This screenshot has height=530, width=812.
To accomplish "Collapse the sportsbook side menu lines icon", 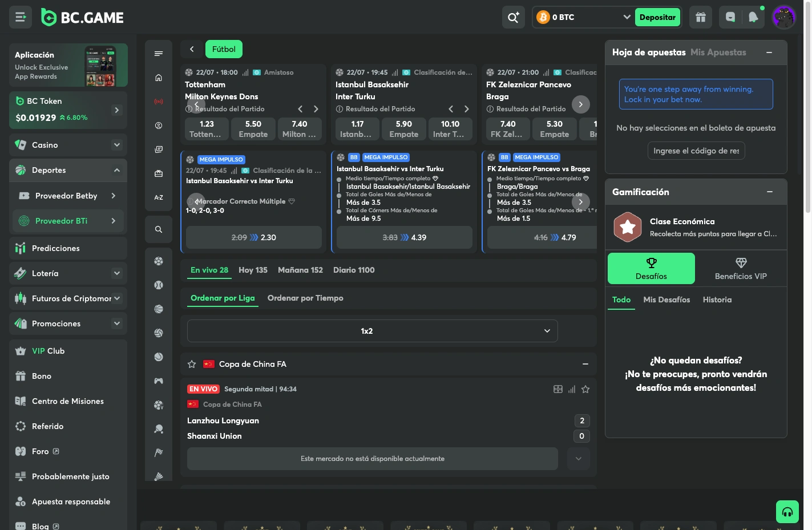I will (159, 54).
